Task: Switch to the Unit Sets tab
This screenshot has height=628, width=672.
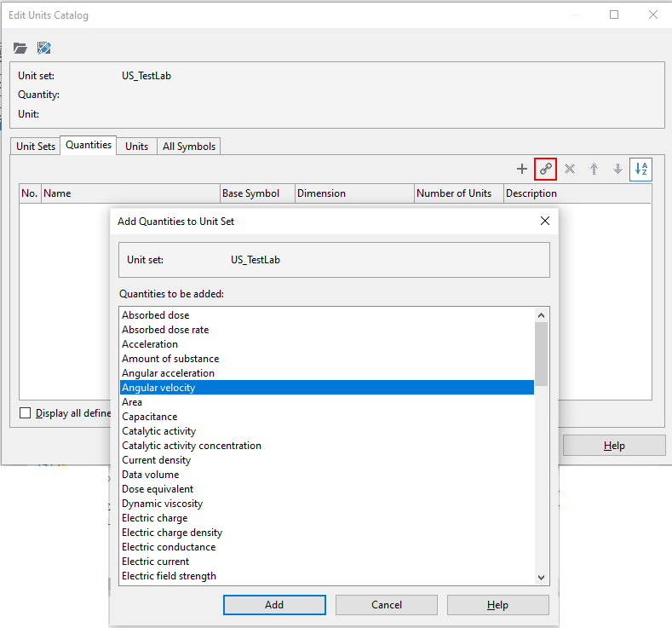Action: click(x=36, y=147)
